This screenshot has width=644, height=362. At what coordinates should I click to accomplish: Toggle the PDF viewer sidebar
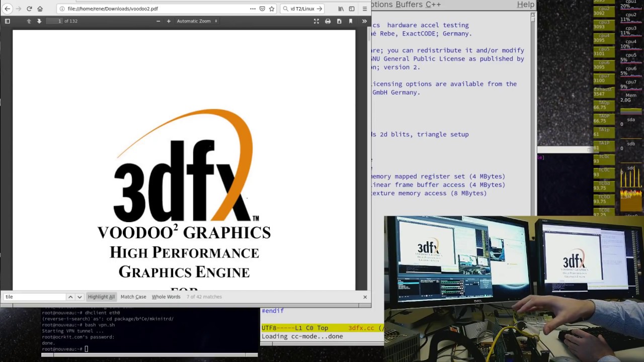click(x=8, y=21)
